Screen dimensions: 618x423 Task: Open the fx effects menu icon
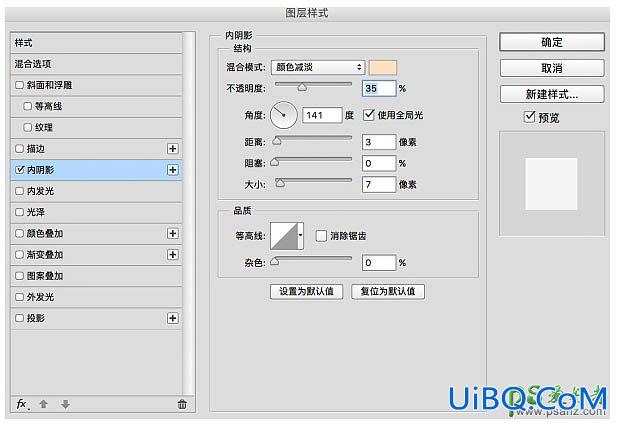click(x=22, y=404)
